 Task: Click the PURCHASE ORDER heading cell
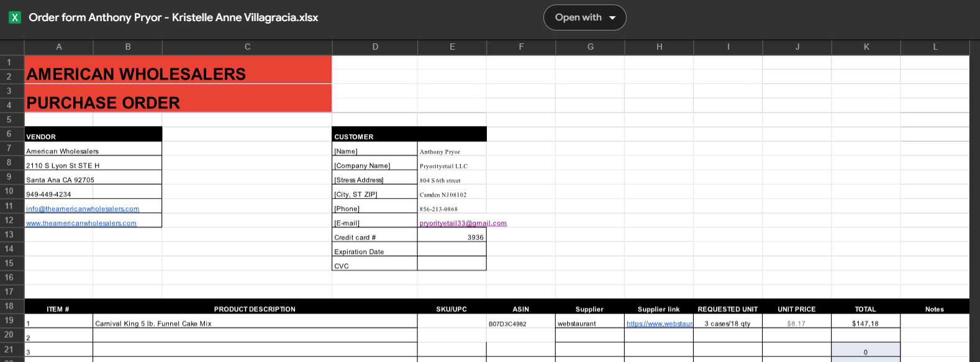pos(178,98)
